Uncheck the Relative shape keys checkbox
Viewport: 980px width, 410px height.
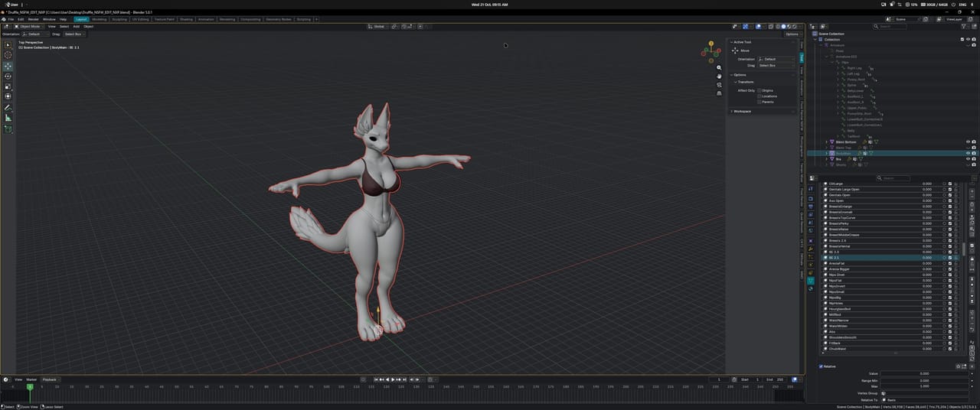coord(822,366)
